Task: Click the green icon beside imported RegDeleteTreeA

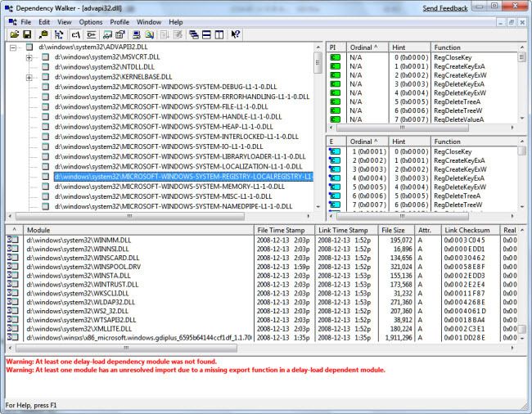Action: tap(336, 101)
